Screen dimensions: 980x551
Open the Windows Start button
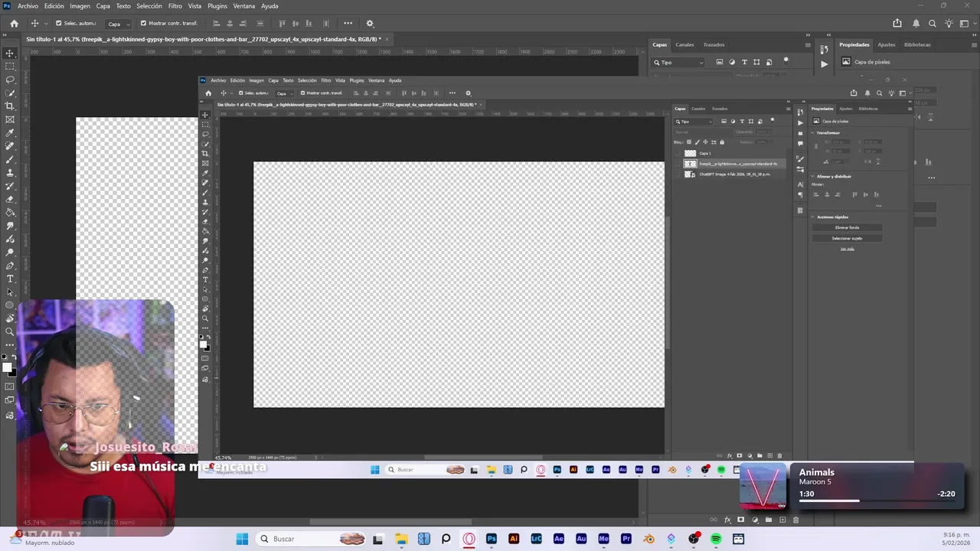pos(242,539)
